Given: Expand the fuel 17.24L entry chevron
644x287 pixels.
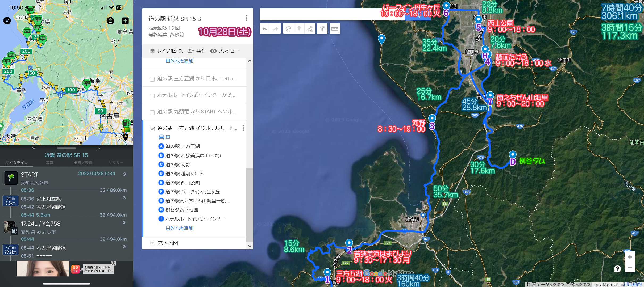Looking at the screenshot, I should tap(124, 222).
